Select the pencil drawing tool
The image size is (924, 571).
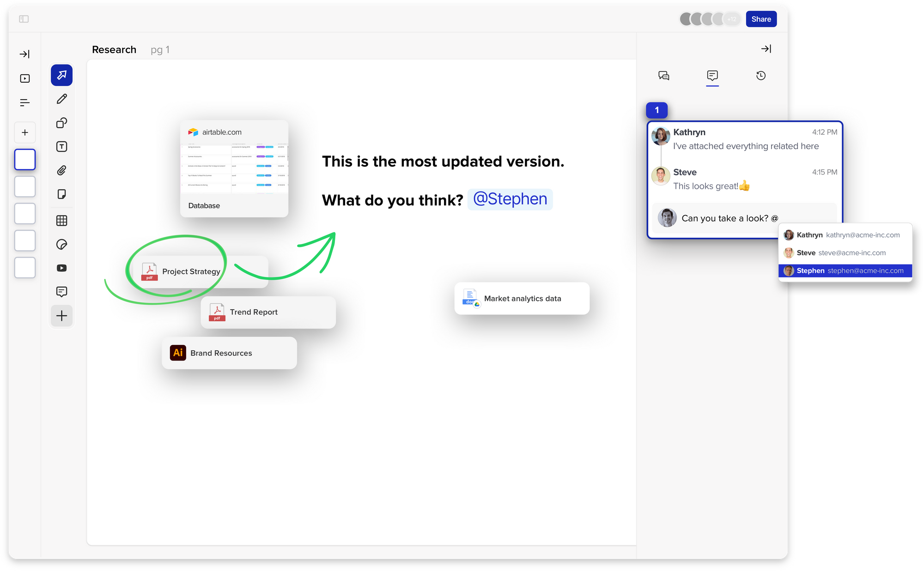[61, 99]
